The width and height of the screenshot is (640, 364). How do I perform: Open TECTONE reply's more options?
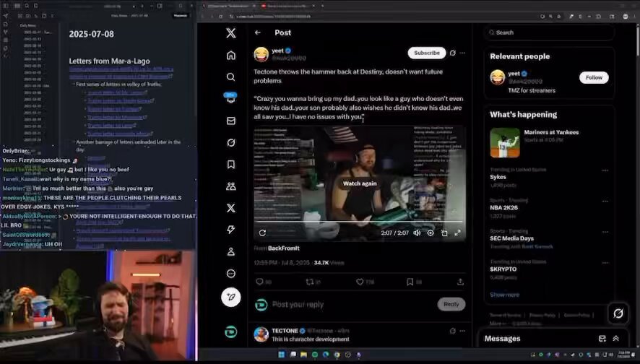(462, 331)
